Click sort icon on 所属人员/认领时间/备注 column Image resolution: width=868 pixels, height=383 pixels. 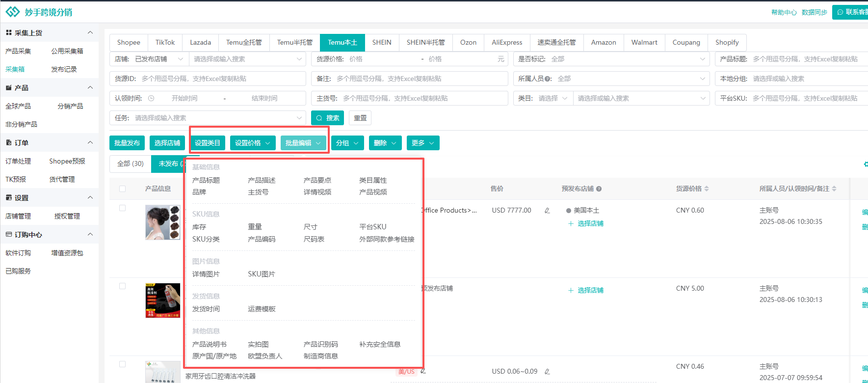coord(834,189)
